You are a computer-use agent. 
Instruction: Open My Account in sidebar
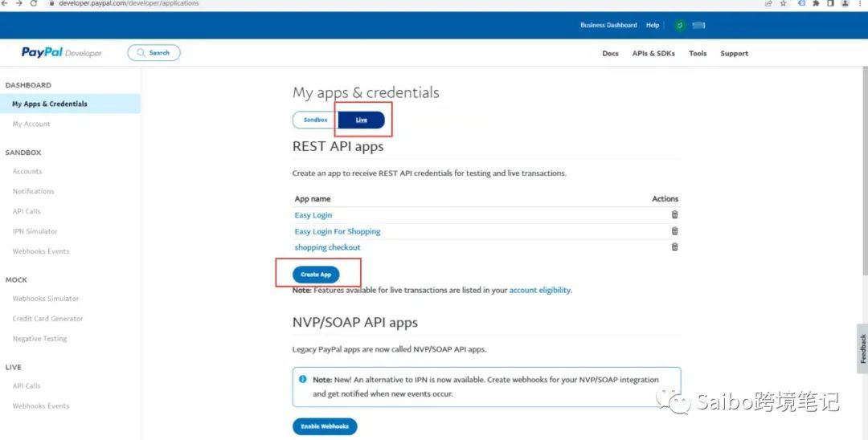pyautogui.click(x=31, y=124)
